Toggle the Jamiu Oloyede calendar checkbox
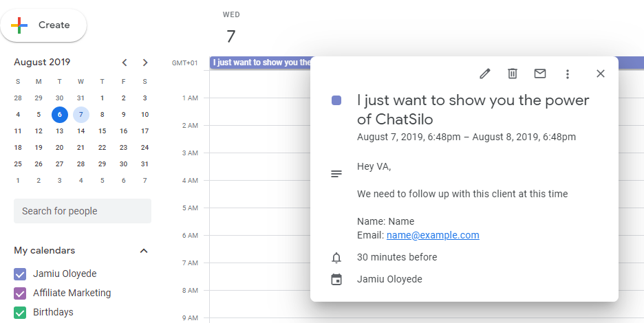This screenshot has height=323, width=644. [20, 274]
